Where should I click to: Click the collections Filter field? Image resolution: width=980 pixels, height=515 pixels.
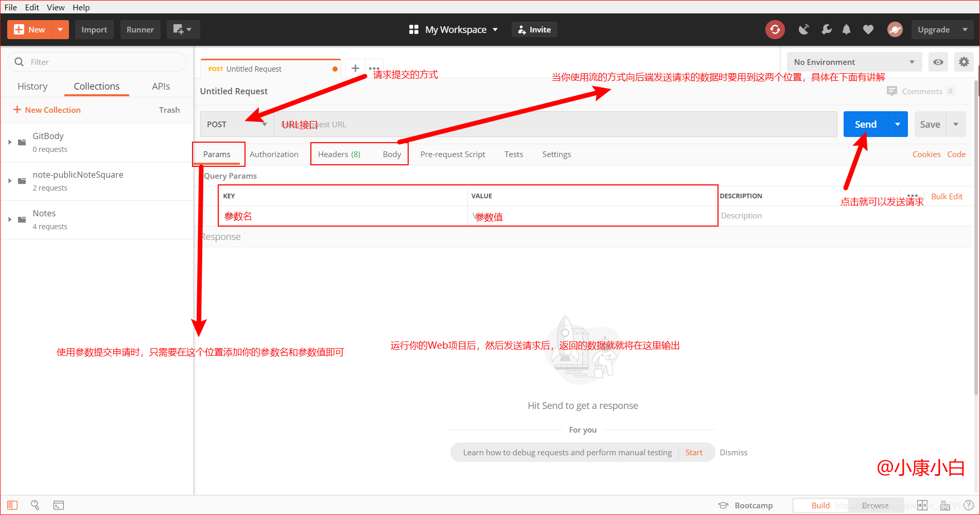97,62
